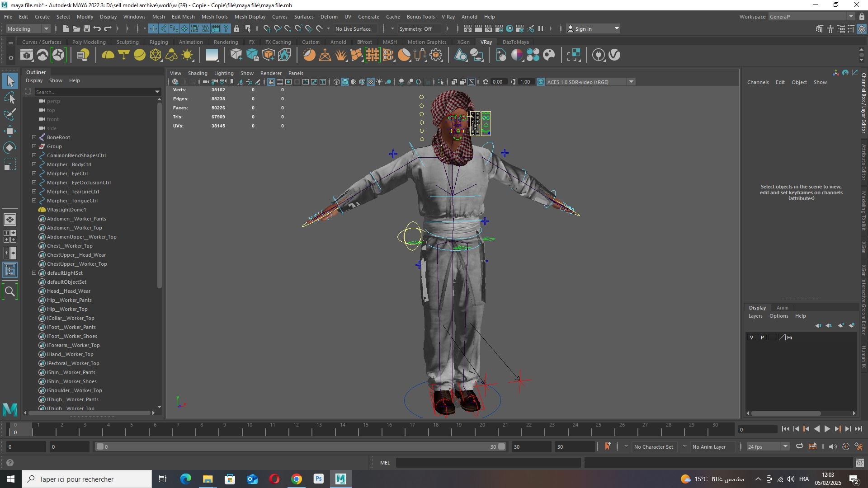Toggle layer visibility V box
The height and width of the screenshot is (488, 868).
(752, 338)
